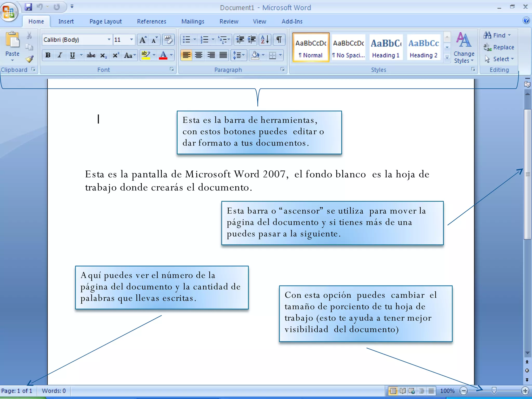This screenshot has width=532, height=399.
Task: Undo the last action
Action: (40, 7)
